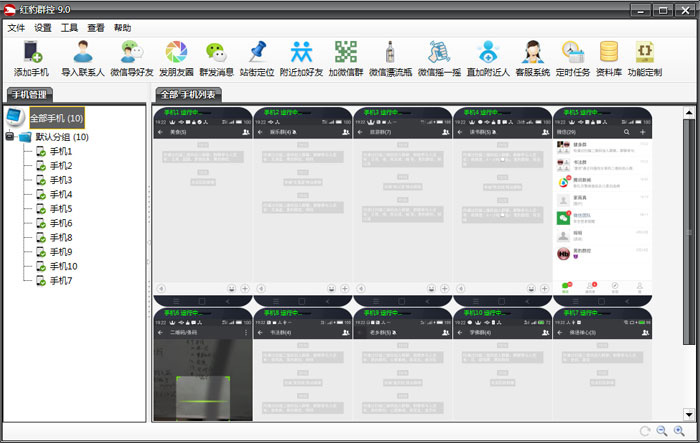Open the 资料库 database icon
This screenshot has height=443, width=700.
[x=609, y=58]
